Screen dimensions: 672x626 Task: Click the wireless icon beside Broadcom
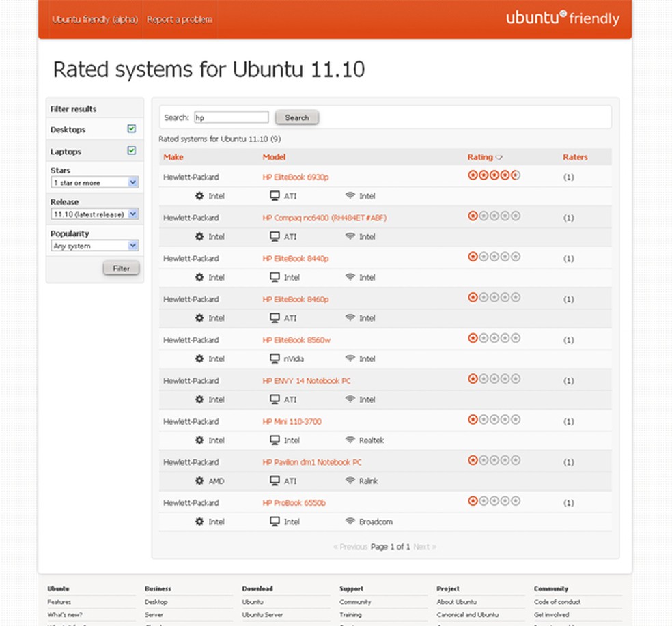click(x=350, y=522)
